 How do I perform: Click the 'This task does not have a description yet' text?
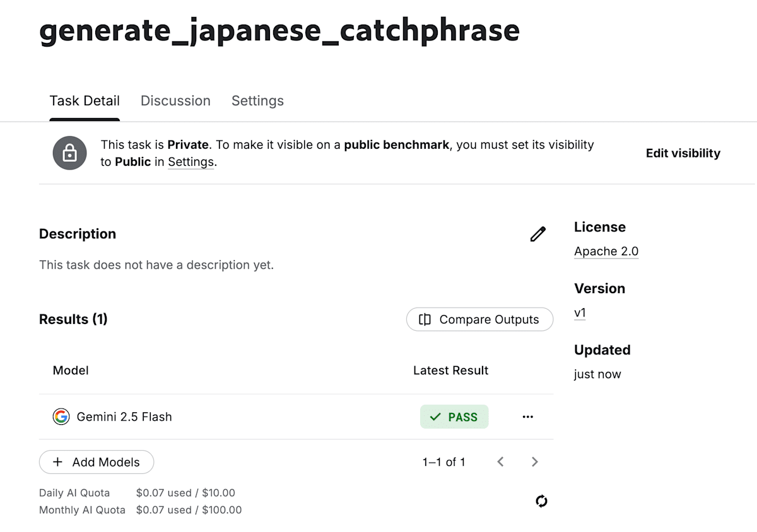coord(156,265)
